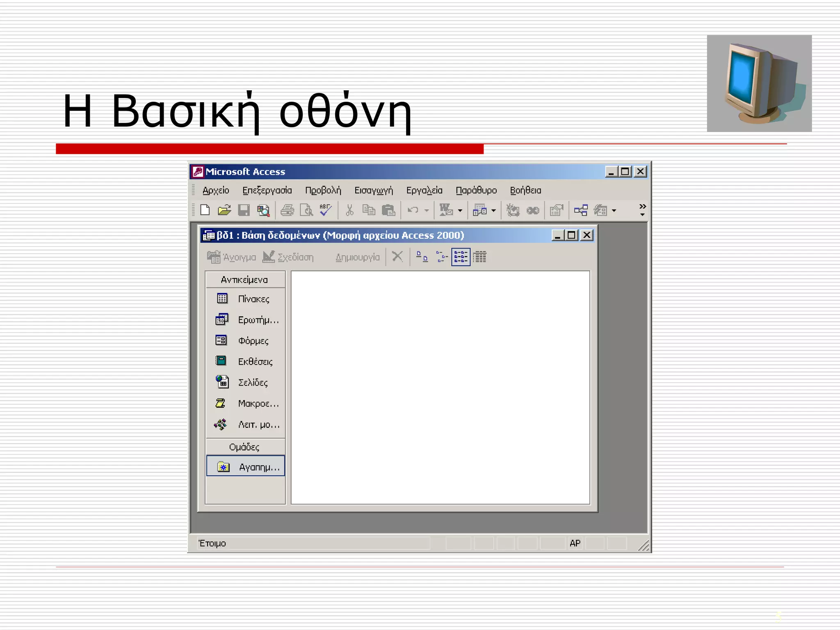
Task: Open the Αρχείο menu
Action: click(x=216, y=190)
